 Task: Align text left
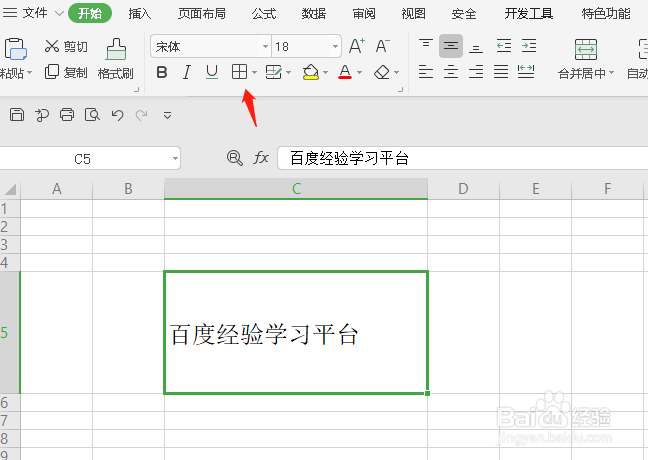pyautogui.click(x=426, y=72)
